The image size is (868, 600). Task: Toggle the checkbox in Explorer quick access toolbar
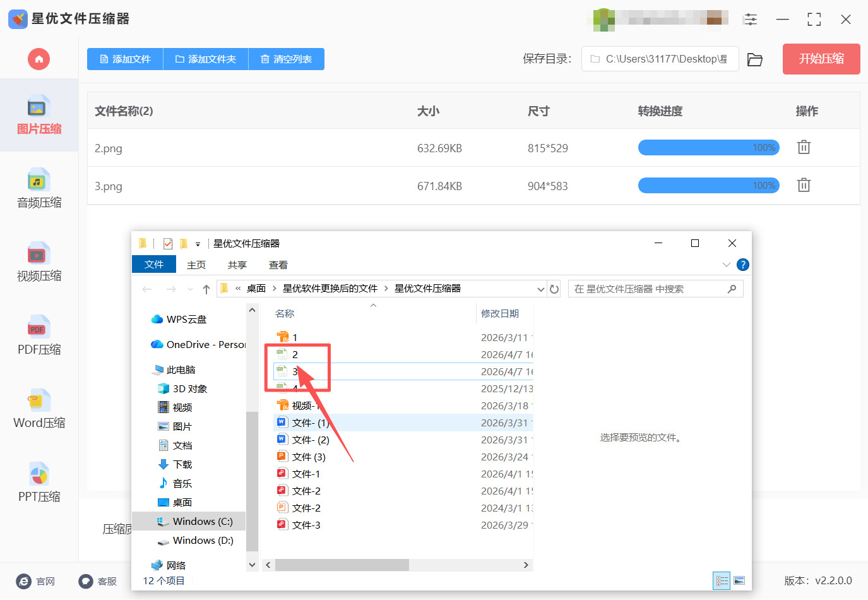click(168, 243)
